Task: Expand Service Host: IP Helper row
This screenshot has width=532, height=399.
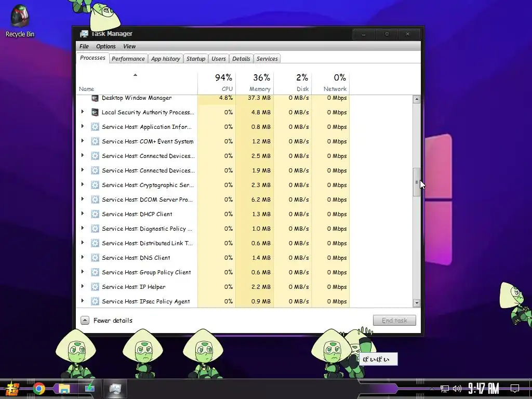Action: [83, 286]
